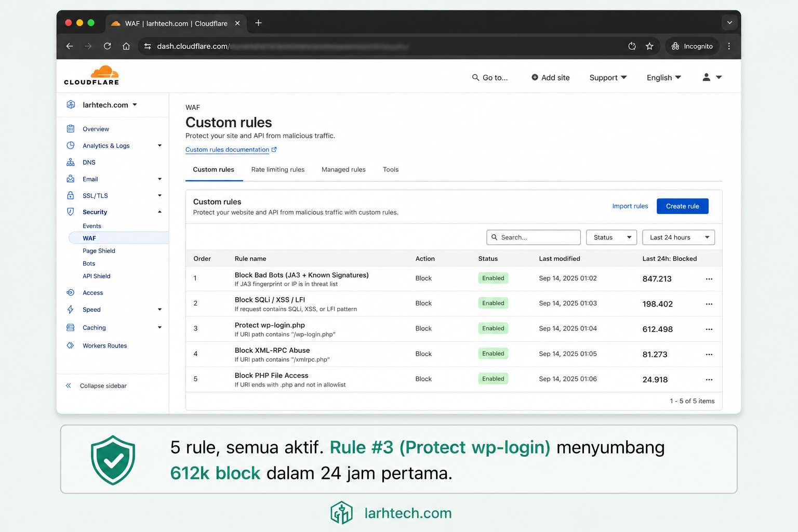798x532 pixels.
Task: Open the Support menu
Action: tap(608, 77)
